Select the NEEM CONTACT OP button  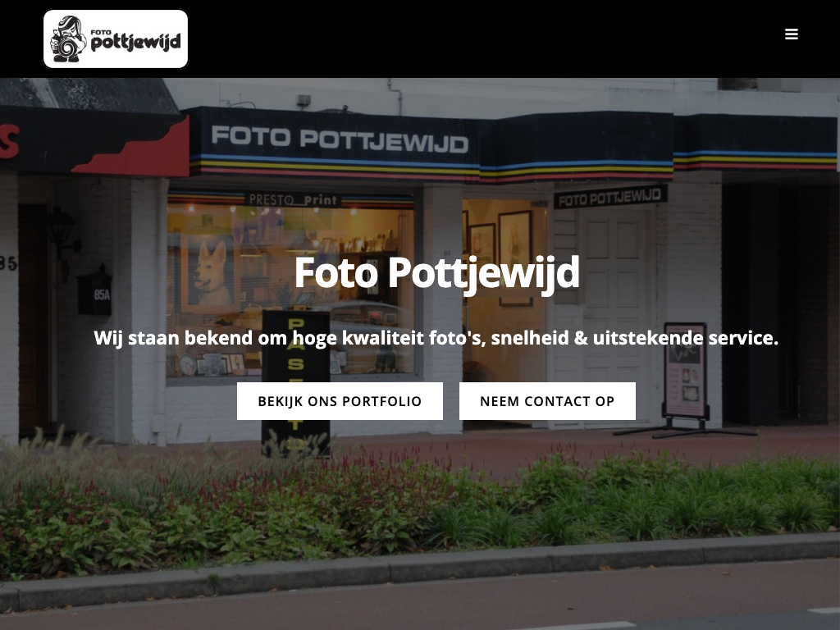(x=547, y=400)
